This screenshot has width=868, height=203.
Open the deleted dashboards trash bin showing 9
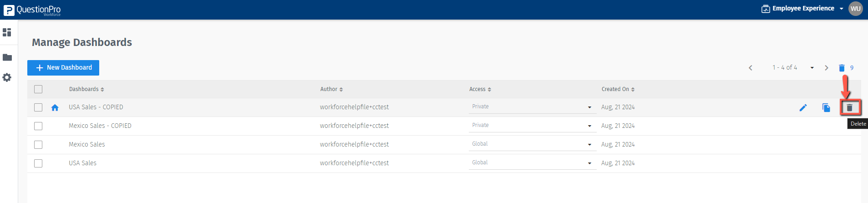click(842, 68)
